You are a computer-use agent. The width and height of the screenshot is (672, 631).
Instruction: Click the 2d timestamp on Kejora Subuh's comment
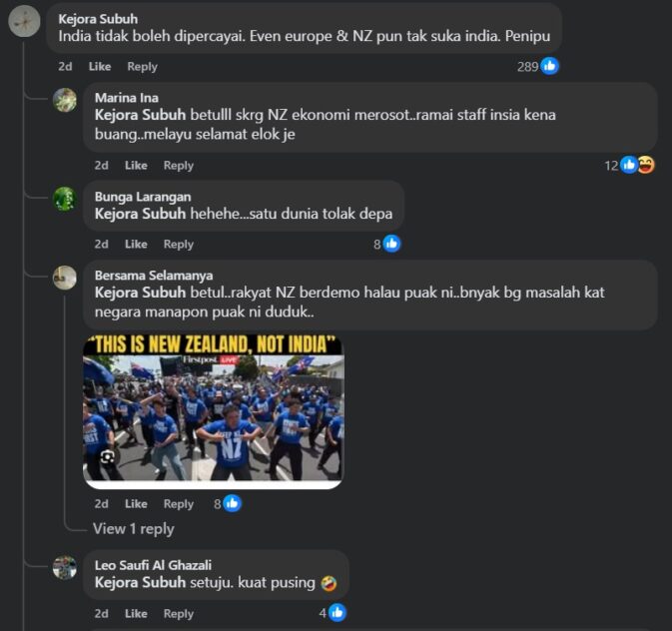[x=65, y=67]
